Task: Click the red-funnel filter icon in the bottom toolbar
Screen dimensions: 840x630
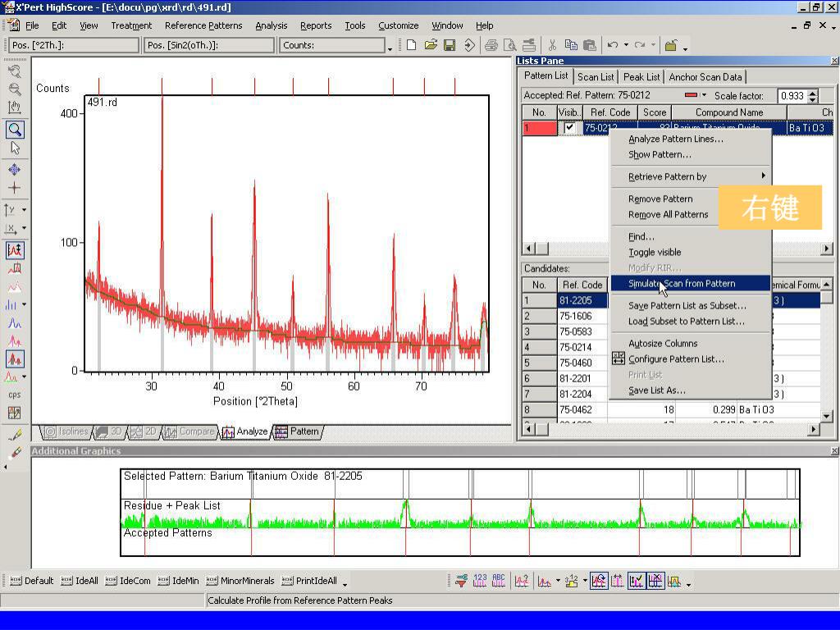Action: coord(461,581)
